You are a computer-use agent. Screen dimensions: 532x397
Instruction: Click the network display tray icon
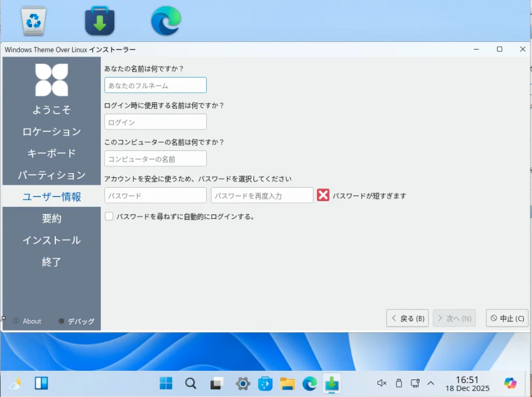tap(415, 384)
